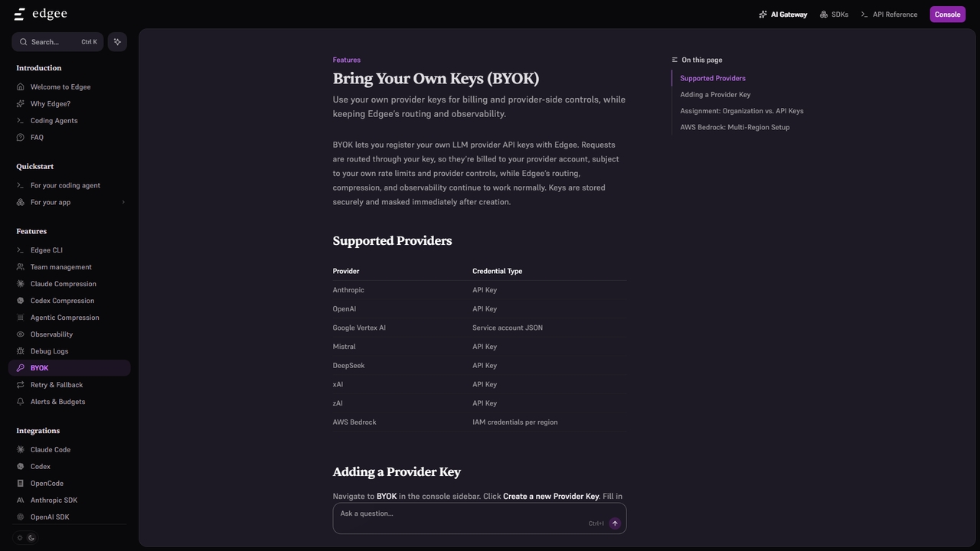Submit question with the arrow send button
The height and width of the screenshot is (551, 980).
click(x=615, y=523)
